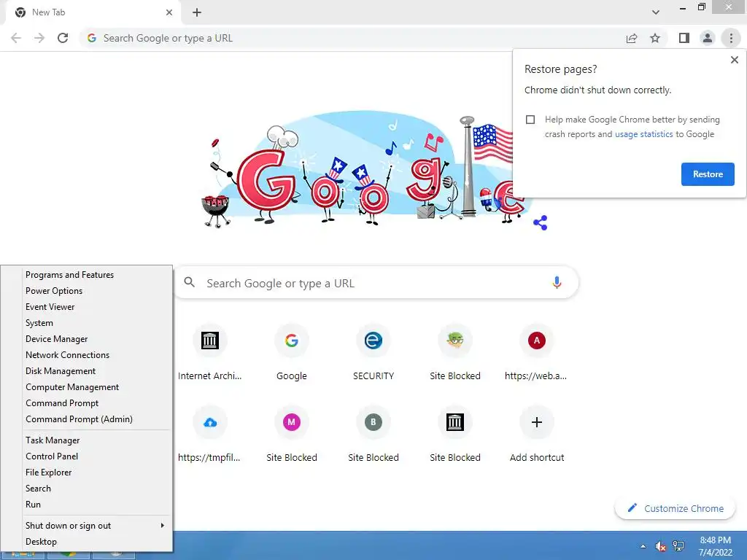Image resolution: width=747 pixels, height=560 pixels.
Task: Add a new shortcut tile
Action: tap(536, 435)
